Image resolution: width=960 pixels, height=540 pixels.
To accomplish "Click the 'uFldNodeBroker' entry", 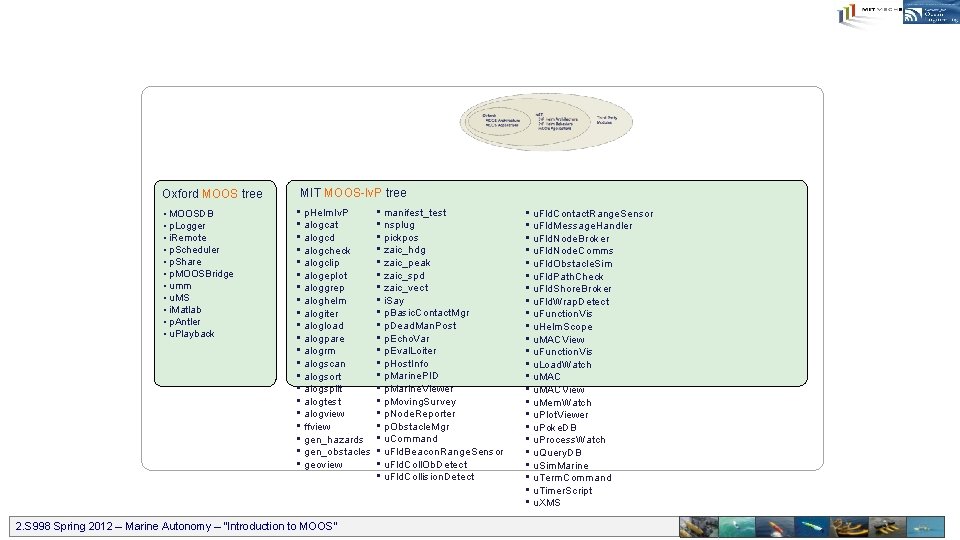I will 571,239.
